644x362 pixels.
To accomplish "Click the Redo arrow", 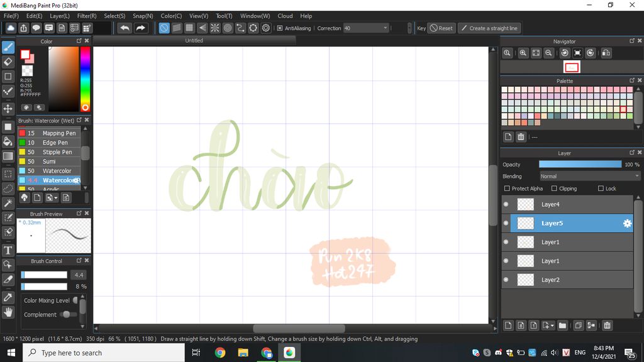I will (140, 28).
